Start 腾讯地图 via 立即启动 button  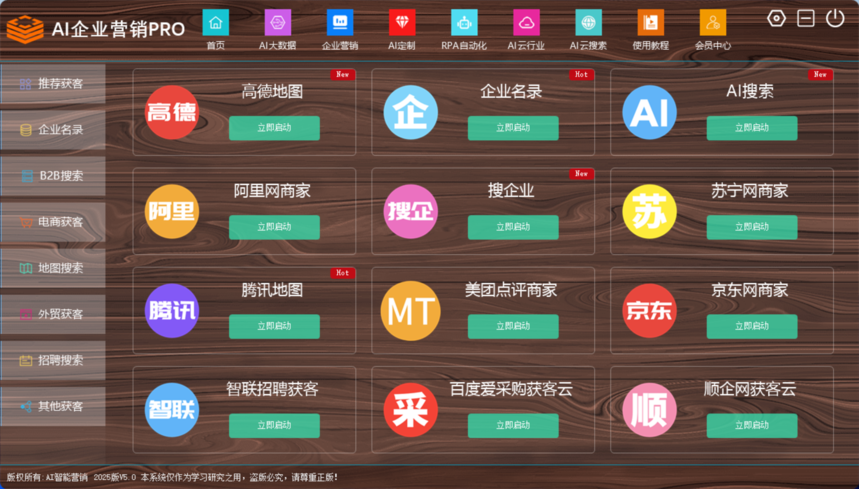[274, 326]
